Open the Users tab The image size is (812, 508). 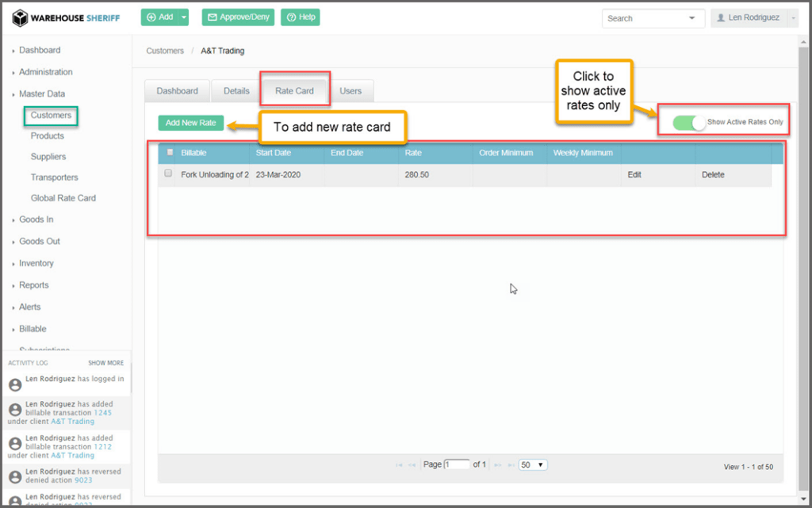[x=350, y=91]
